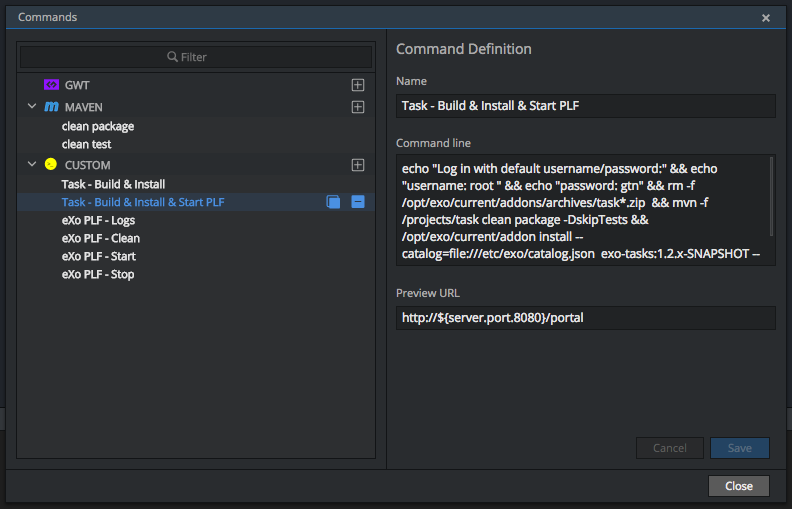Duplicate the selected Task - Build & Install & Start PLF command
Viewport: 792px width, 509px height.
[x=333, y=202]
